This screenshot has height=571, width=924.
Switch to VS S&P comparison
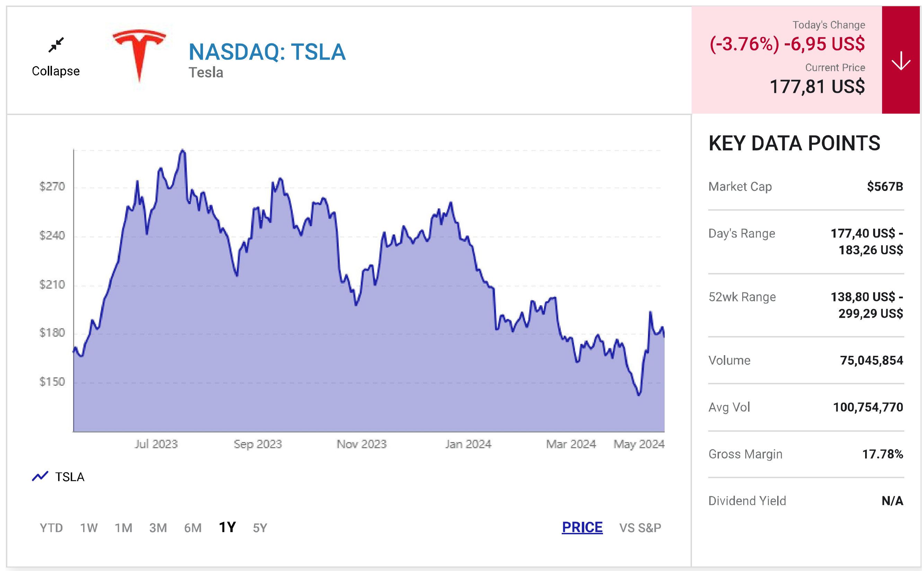640,528
